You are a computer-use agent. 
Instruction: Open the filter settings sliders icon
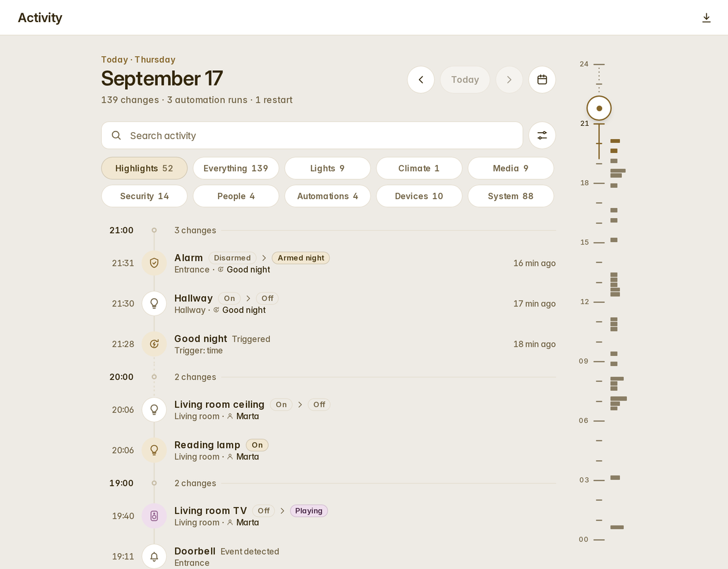542,136
